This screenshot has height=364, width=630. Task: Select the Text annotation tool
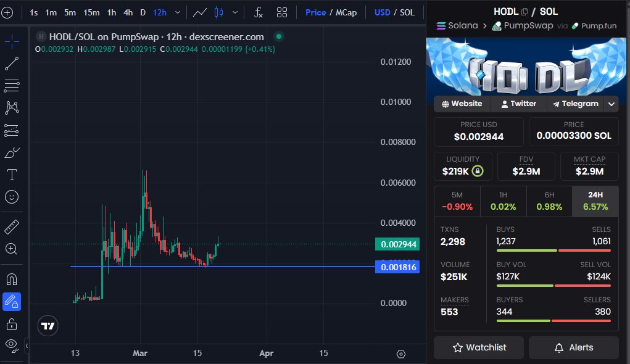pyautogui.click(x=12, y=175)
